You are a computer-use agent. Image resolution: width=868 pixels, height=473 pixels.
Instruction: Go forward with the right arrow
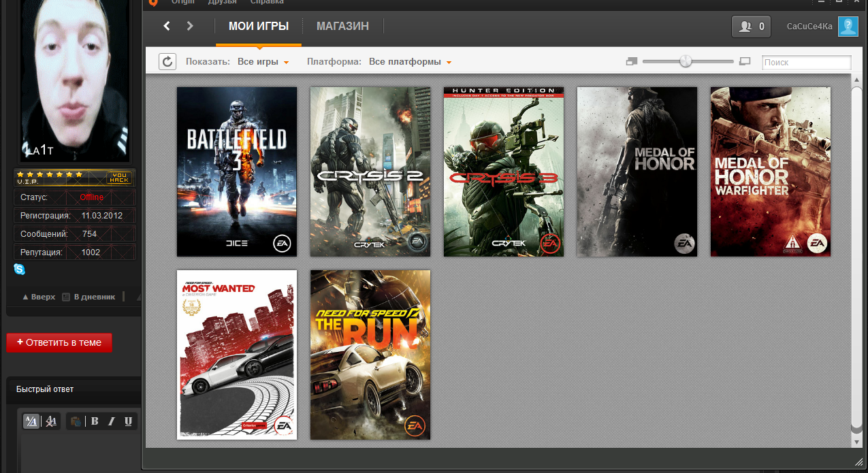[x=190, y=27]
